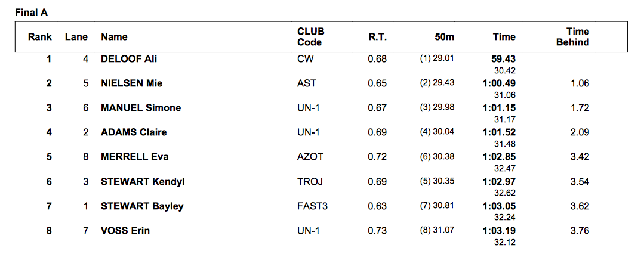
Task: Select MANUEL Simone in the results
Action: pyautogui.click(x=141, y=108)
